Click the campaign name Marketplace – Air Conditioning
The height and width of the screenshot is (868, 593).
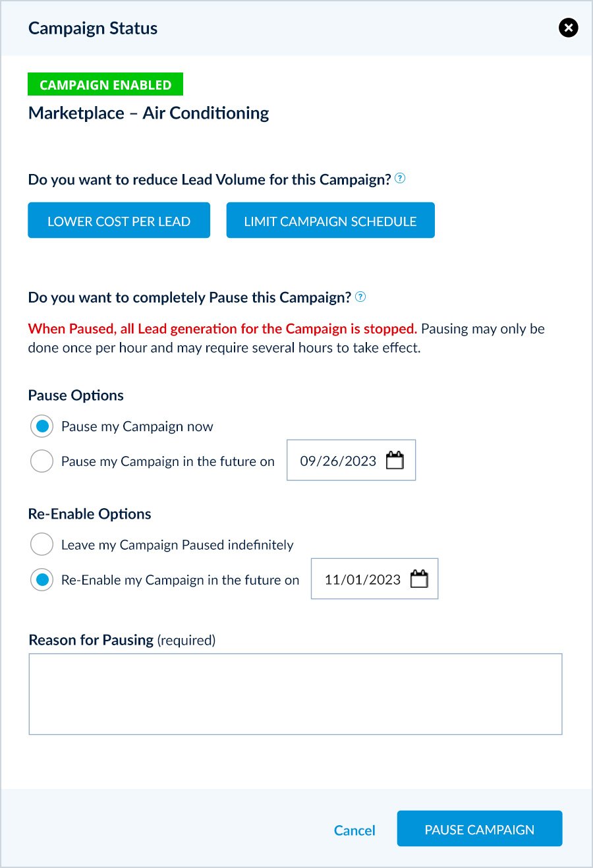tap(148, 113)
